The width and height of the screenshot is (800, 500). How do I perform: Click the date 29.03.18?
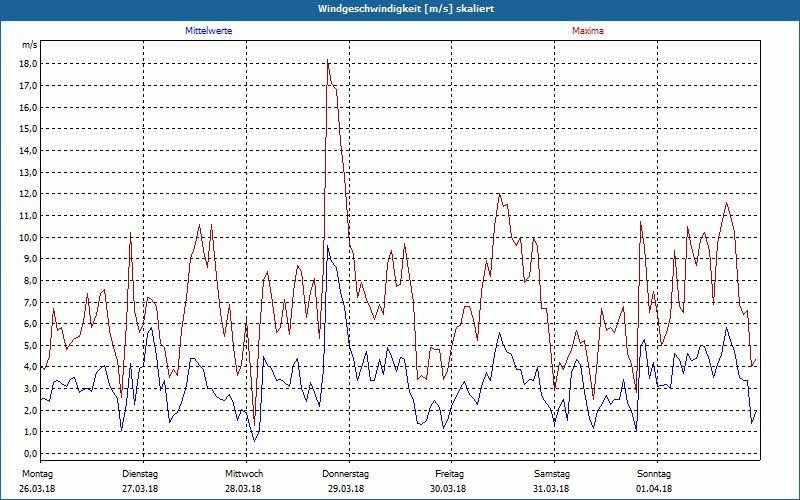click(x=346, y=489)
